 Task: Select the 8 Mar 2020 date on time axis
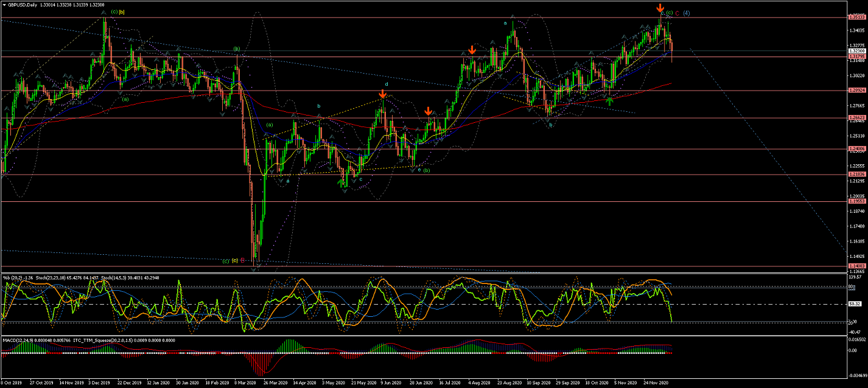tap(250, 384)
